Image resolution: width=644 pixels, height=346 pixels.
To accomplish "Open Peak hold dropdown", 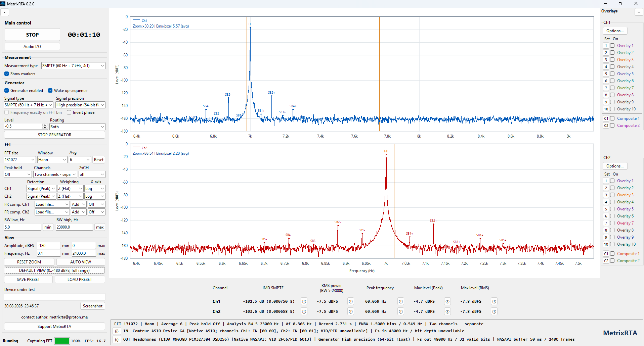I will 18,175.
